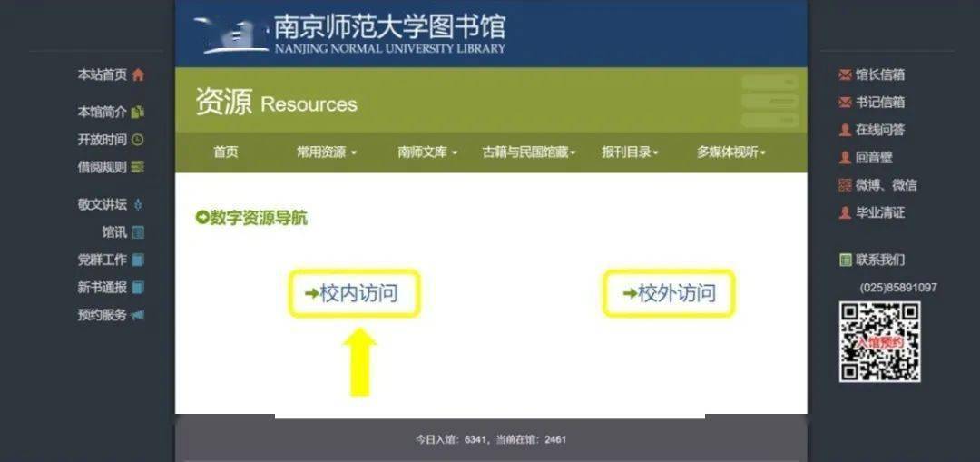980x462 pixels.
Task: Expand the 多媒体视听 dropdown menu
Action: [x=731, y=152]
